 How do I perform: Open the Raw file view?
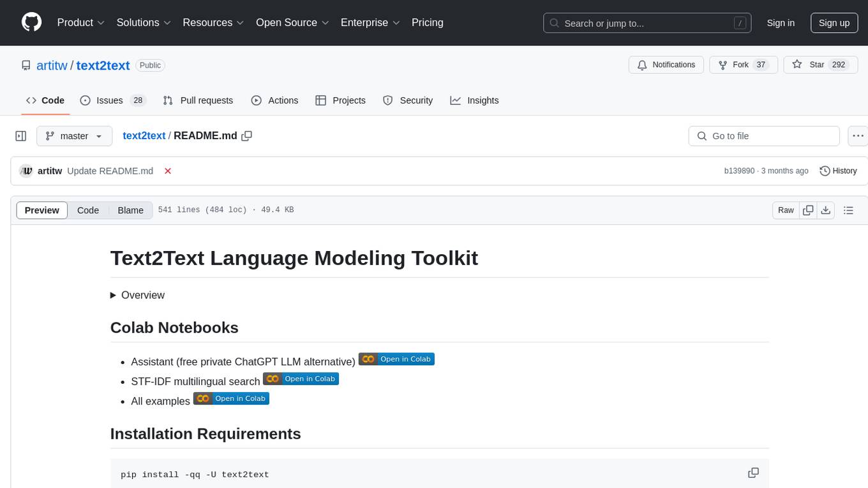pyautogui.click(x=786, y=210)
